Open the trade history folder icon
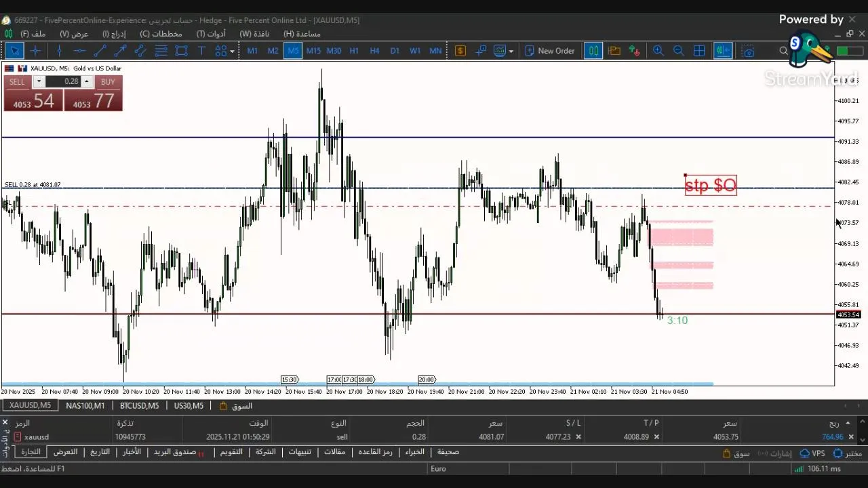 [x=614, y=51]
